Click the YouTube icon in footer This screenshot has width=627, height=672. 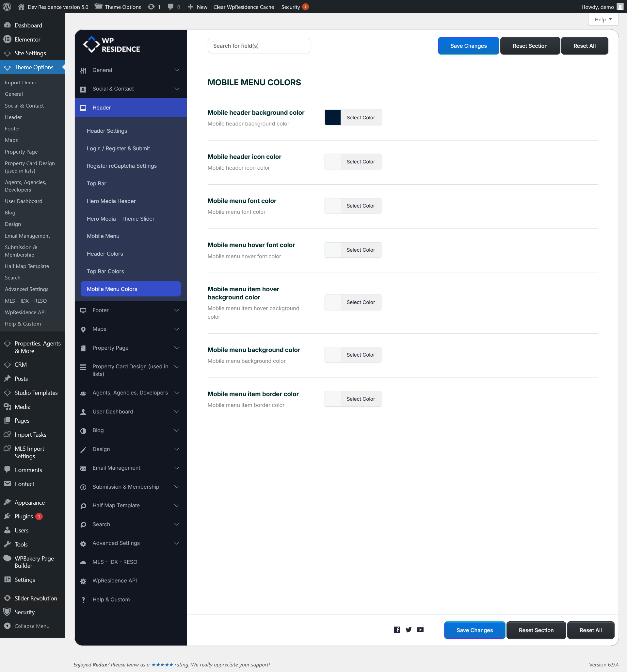(x=420, y=630)
